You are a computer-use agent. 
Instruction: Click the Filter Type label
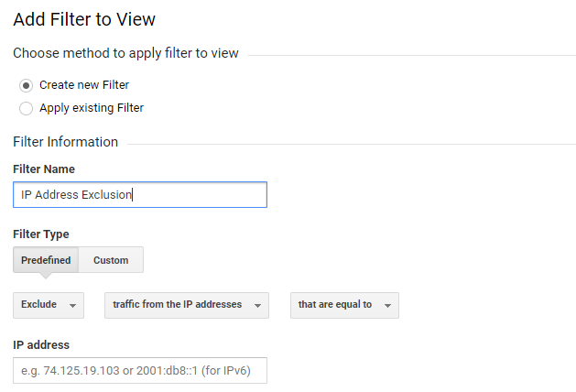[41, 234]
